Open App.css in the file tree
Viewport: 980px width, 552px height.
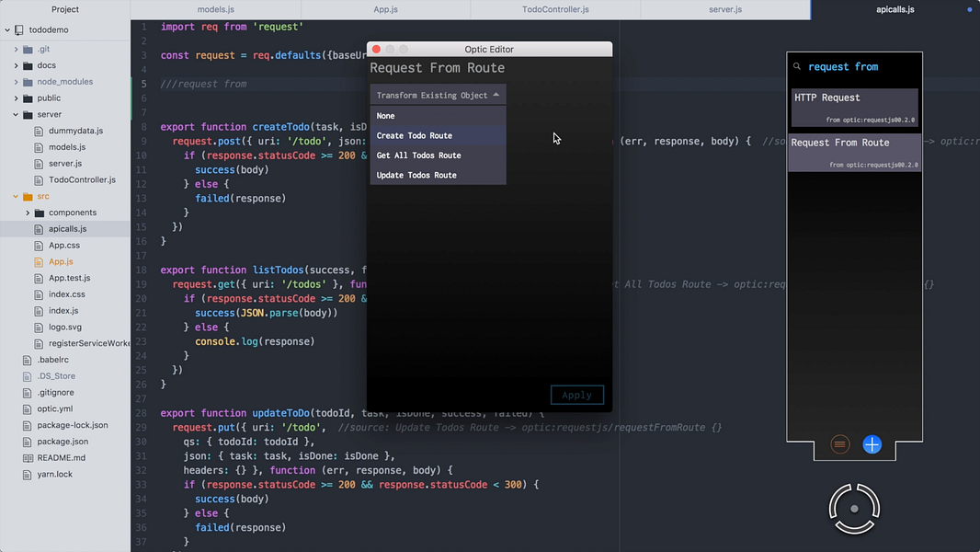coord(65,245)
